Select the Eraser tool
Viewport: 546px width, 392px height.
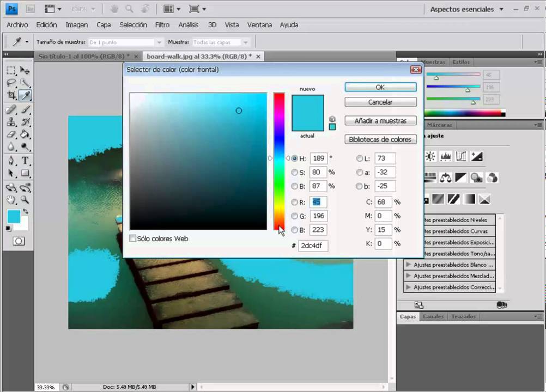[x=11, y=134]
